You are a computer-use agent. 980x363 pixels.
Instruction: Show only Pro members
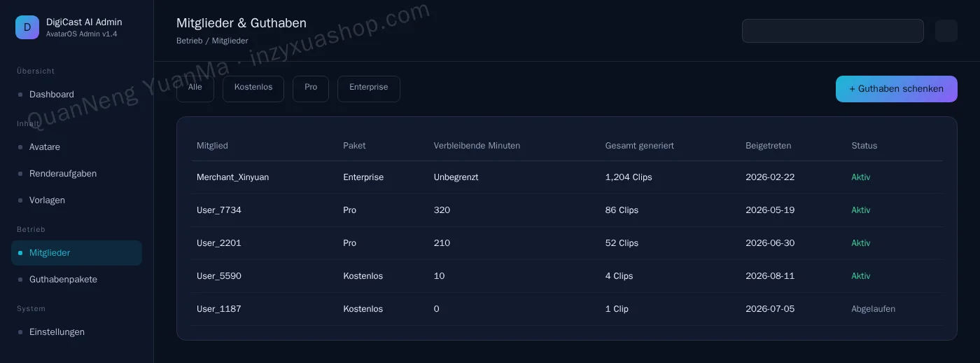pyautogui.click(x=311, y=88)
